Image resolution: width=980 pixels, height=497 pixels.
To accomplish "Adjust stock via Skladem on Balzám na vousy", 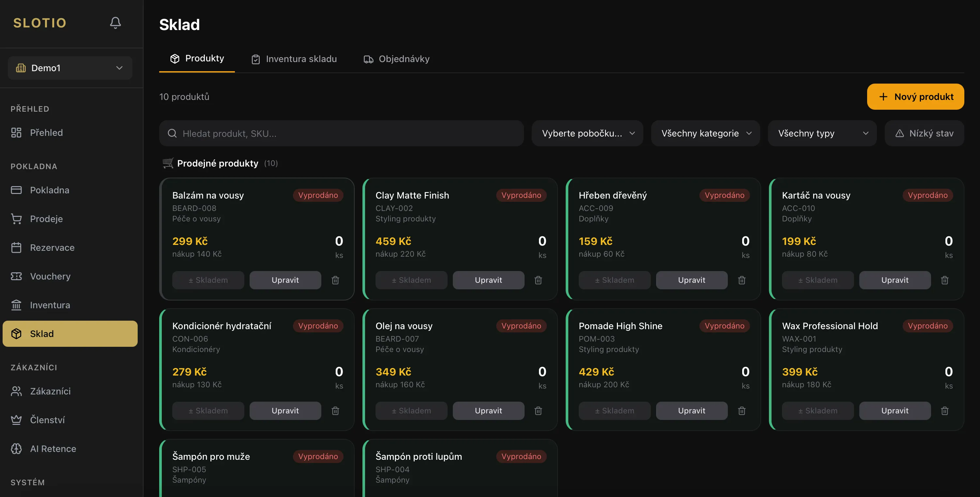I will pos(208,280).
